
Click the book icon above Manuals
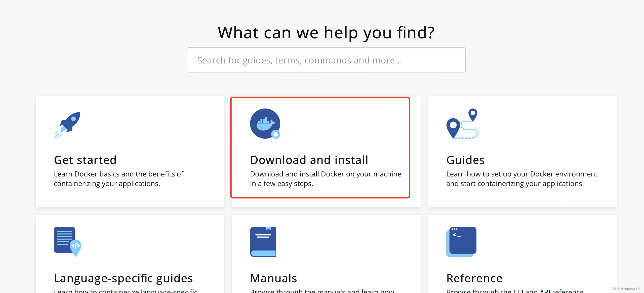(263, 242)
